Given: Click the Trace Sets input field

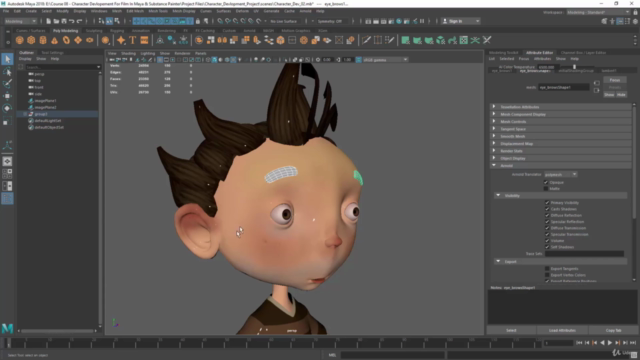Looking at the screenshot, I should pos(584,253).
